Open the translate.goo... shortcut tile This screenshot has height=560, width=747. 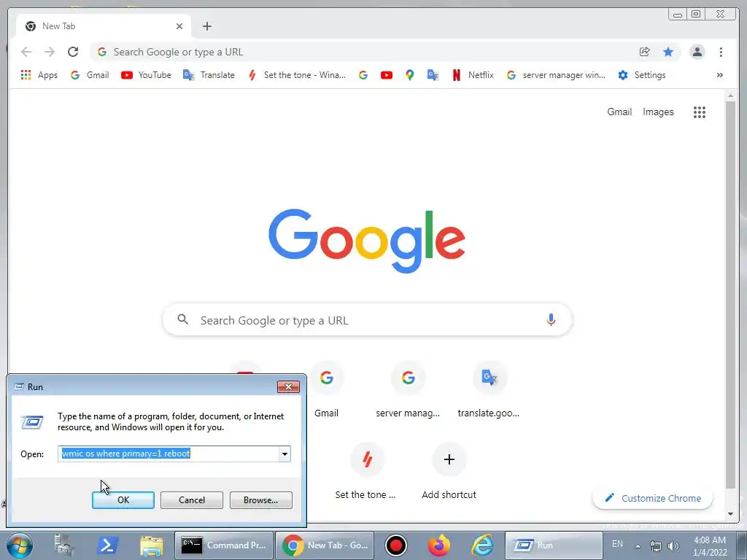pos(489,392)
